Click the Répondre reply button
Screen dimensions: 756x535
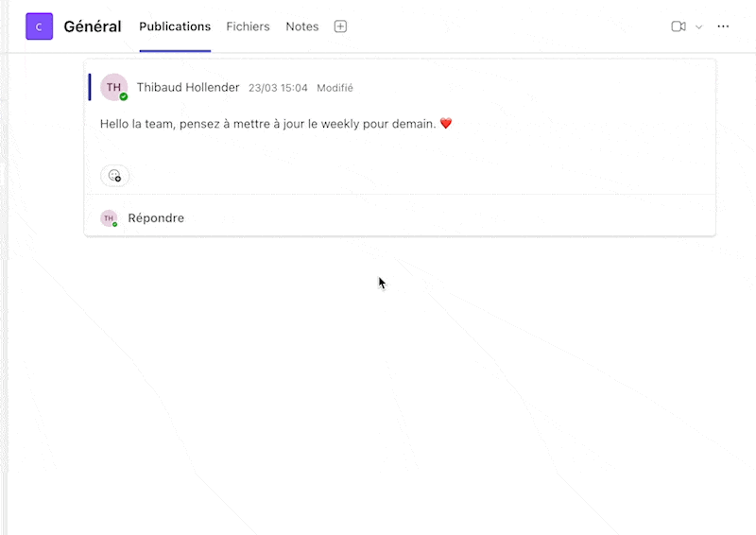(156, 218)
